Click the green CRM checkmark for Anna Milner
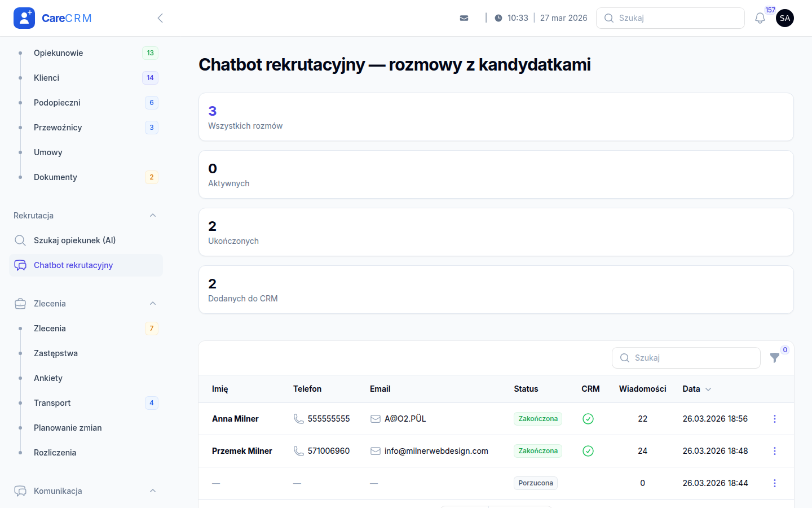 (588, 419)
